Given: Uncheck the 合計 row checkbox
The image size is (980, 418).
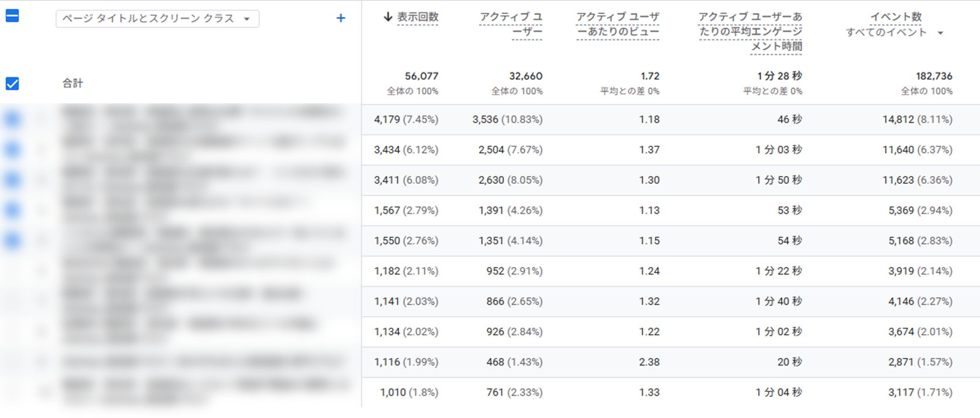Looking at the screenshot, I should [x=12, y=83].
